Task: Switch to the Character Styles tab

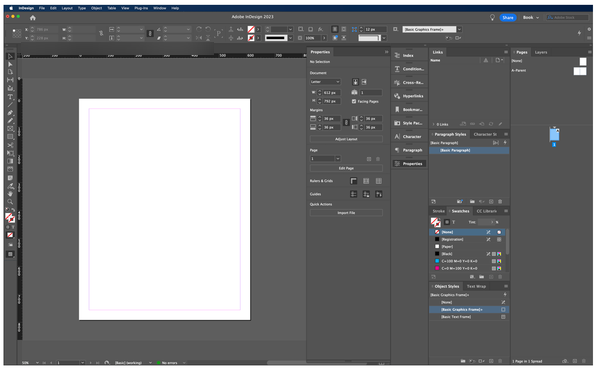Action: click(485, 134)
